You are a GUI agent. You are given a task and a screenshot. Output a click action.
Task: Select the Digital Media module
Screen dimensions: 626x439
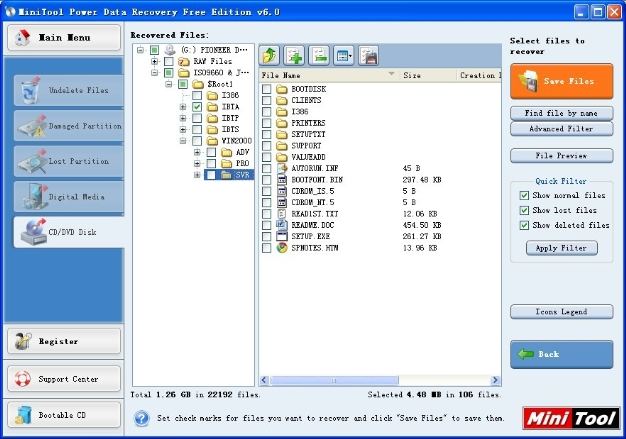(69, 197)
